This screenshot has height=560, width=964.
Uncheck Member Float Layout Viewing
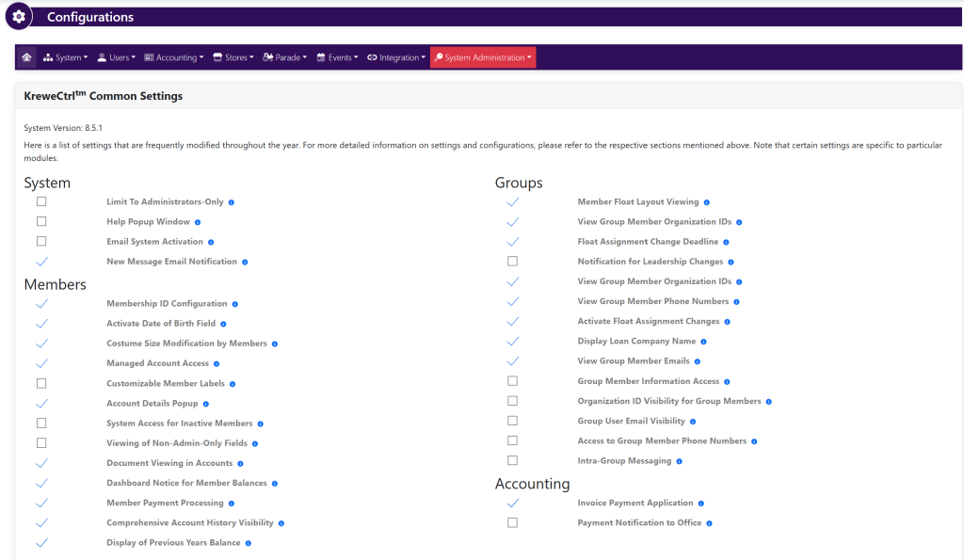pyautogui.click(x=512, y=202)
